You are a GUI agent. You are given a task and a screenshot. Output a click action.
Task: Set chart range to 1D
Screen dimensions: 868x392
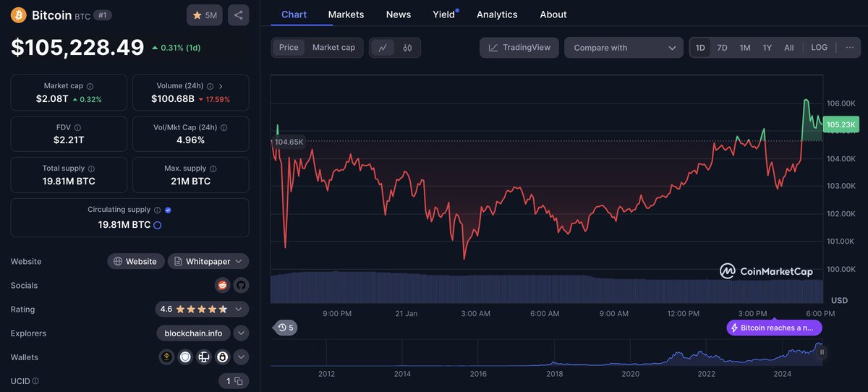coord(700,47)
